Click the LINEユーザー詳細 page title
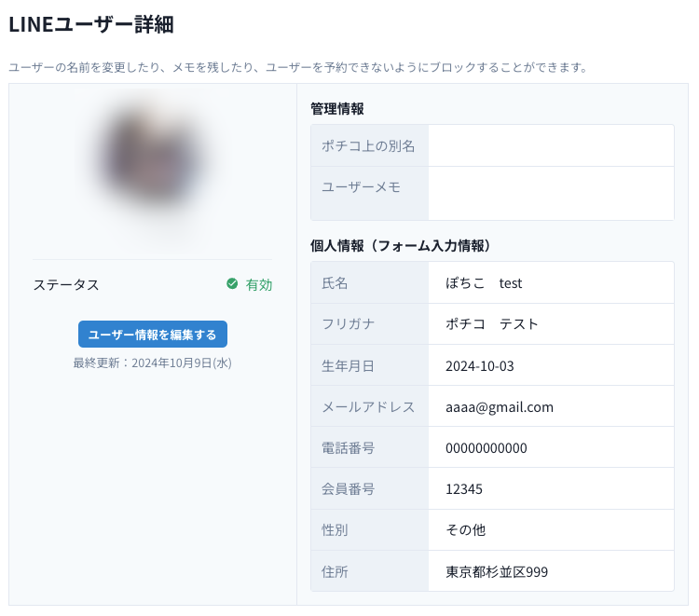Image resolution: width=699 pixels, height=616 pixels. [91, 26]
